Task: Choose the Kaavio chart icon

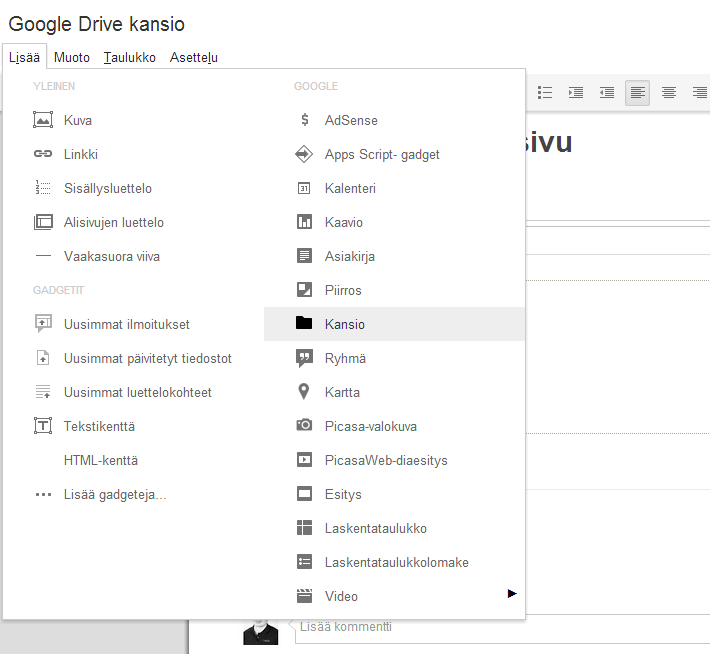Action: click(x=305, y=222)
